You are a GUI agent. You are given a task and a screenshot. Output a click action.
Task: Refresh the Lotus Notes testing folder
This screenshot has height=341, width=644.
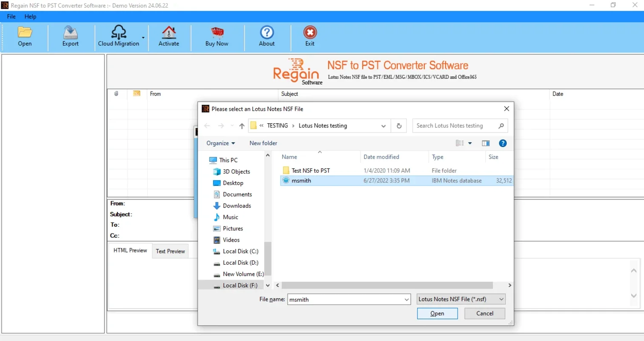click(x=399, y=126)
